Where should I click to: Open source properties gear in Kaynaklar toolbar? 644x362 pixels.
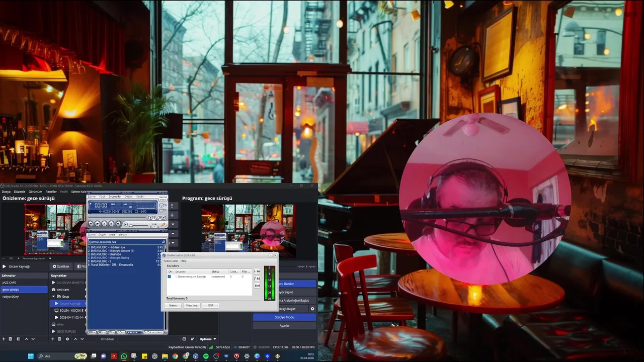[67, 339]
